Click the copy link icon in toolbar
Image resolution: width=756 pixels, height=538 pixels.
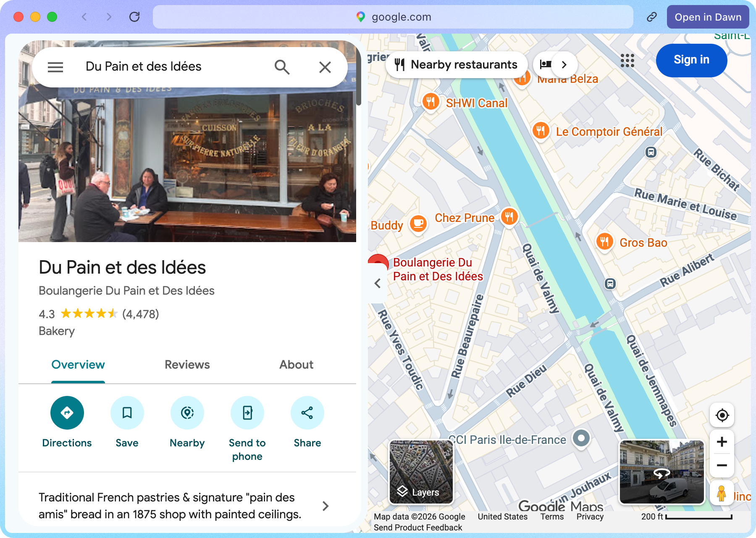[651, 17]
